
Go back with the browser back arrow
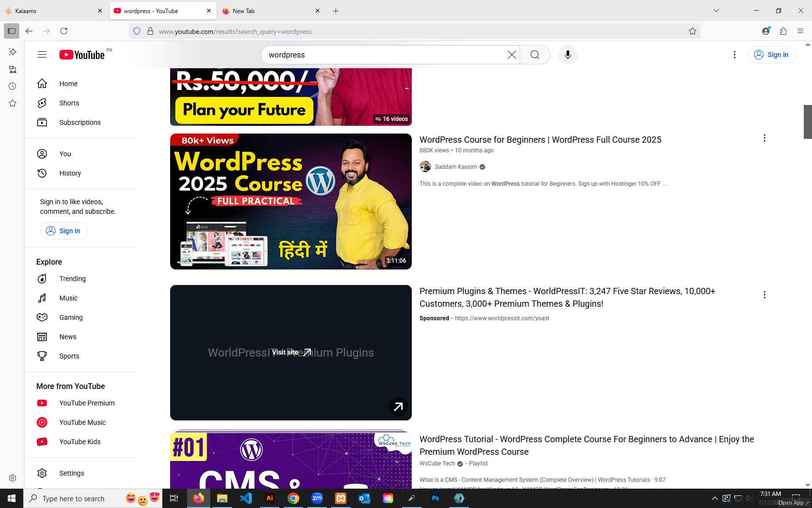(x=29, y=31)
